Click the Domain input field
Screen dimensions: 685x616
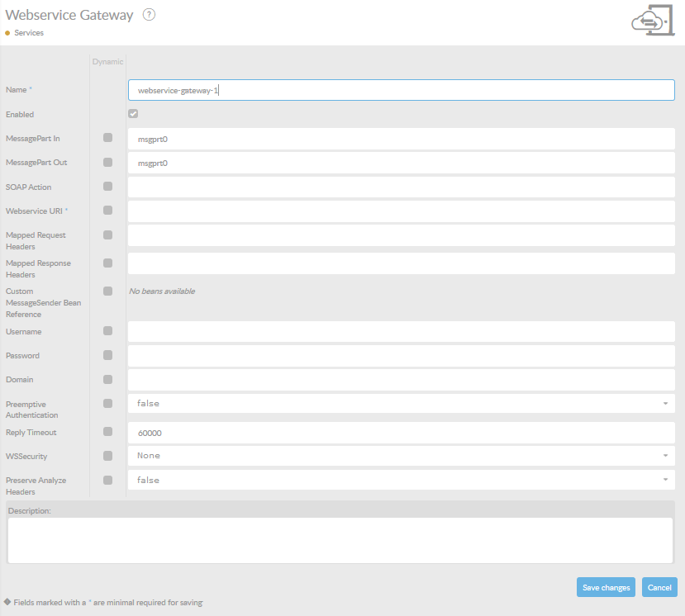[402, 380]
